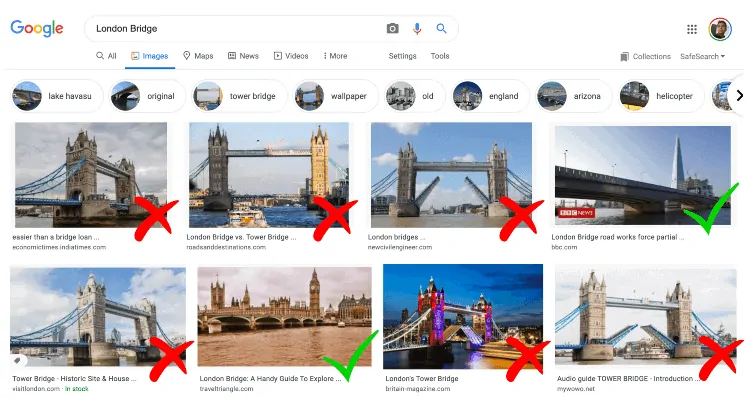This screenshot has height=398, width=750.
Task: Expand the SafeSearch dropdown
Action: [702, 56]
